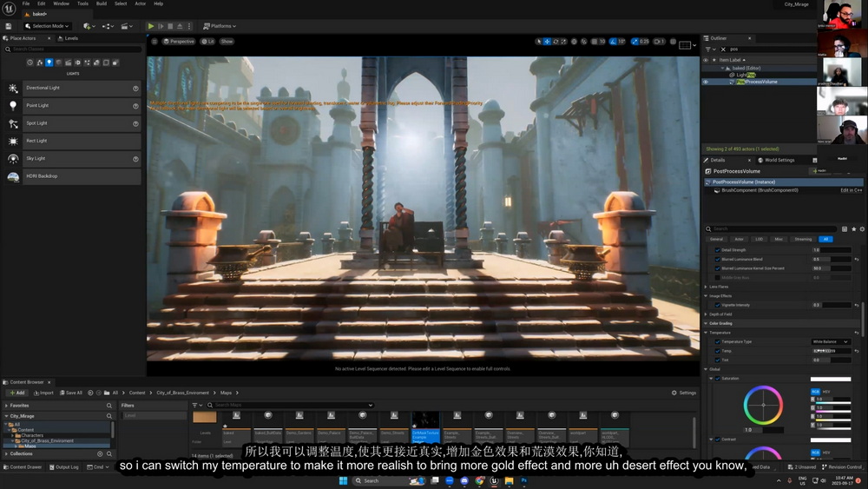This screenshot has height=489, width=868.
Task: Collapse the Color Grading section
Action: [x=706, y=323]
